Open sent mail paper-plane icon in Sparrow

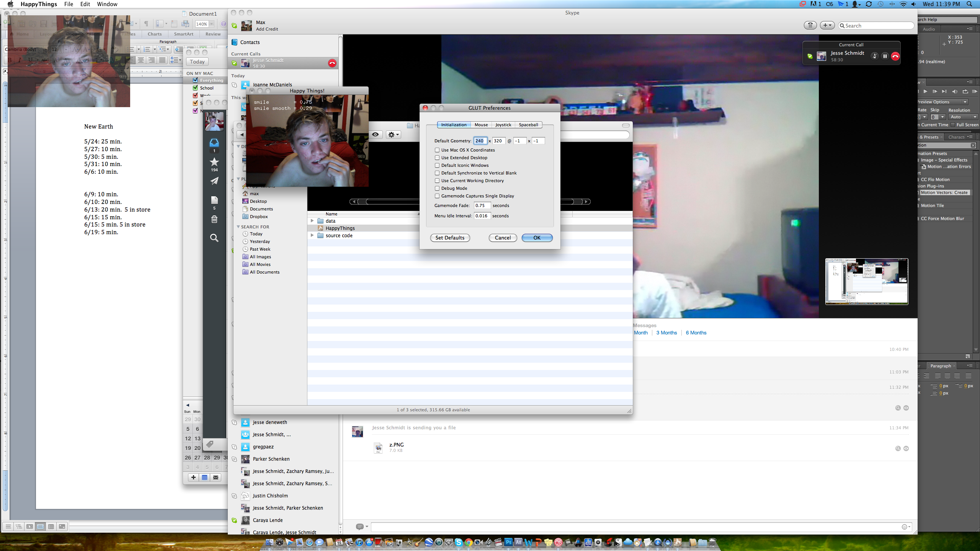(x=214, y=181)
